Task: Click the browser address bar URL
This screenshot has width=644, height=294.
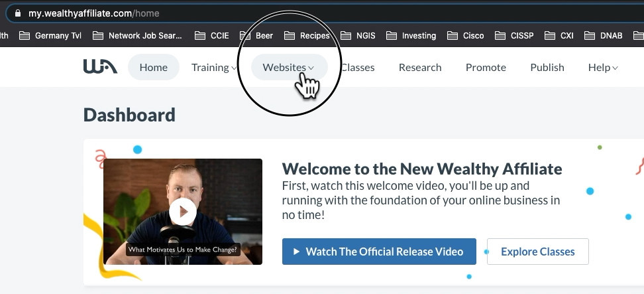Action: coord(93,13)
